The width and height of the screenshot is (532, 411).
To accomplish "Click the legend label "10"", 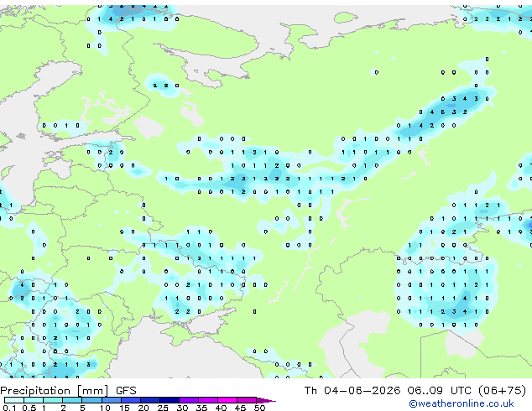I will (105, 408).
